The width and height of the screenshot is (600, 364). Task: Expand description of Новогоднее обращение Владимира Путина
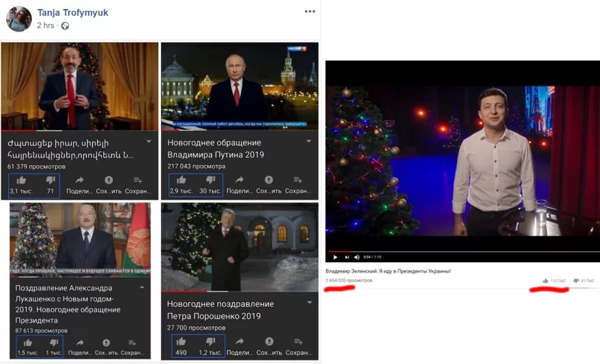[308, 141]
